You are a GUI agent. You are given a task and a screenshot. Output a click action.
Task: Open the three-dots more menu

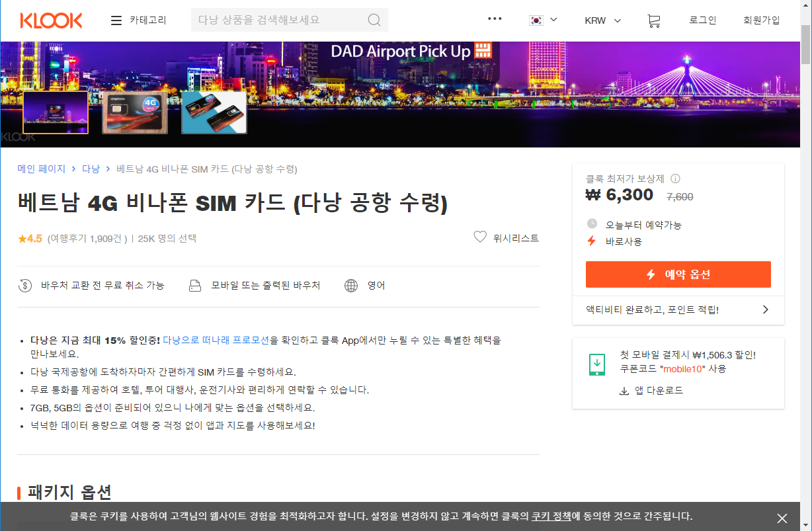(x=495, y=19)
